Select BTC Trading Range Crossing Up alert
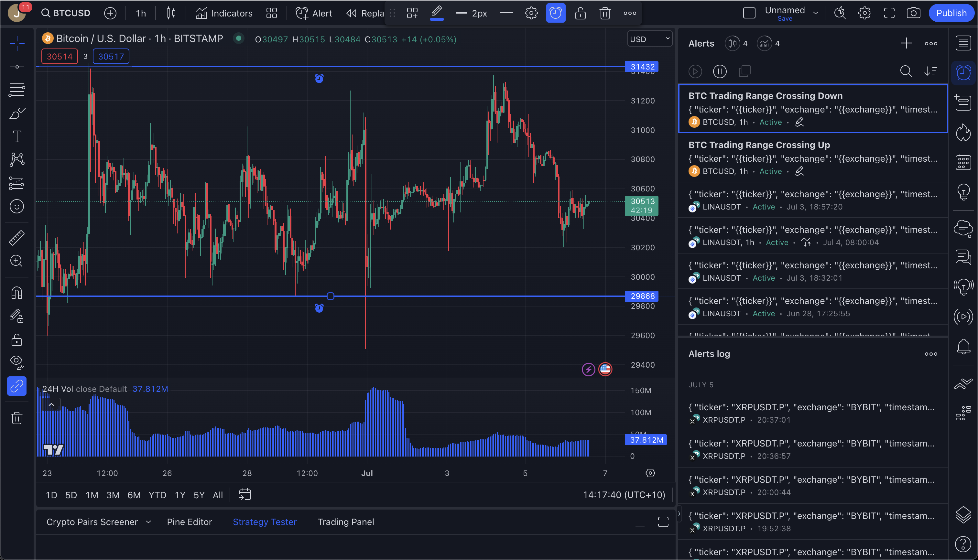The height and width of the screenshot is (560, 978). (x=813, y=158)
